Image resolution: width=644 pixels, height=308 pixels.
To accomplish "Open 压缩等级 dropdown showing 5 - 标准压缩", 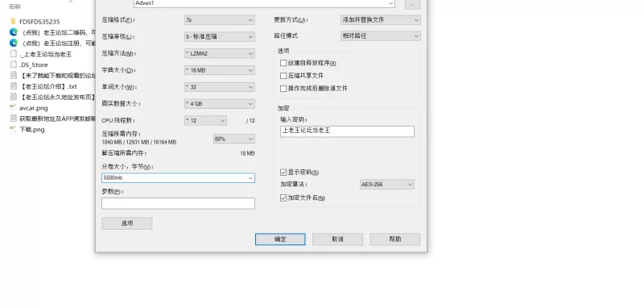I will click(219, 36).
